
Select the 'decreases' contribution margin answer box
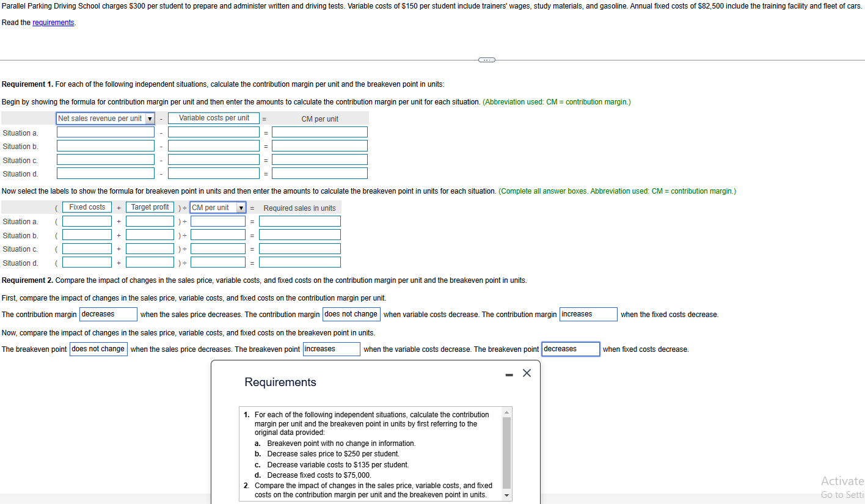(x=108, y=314)
